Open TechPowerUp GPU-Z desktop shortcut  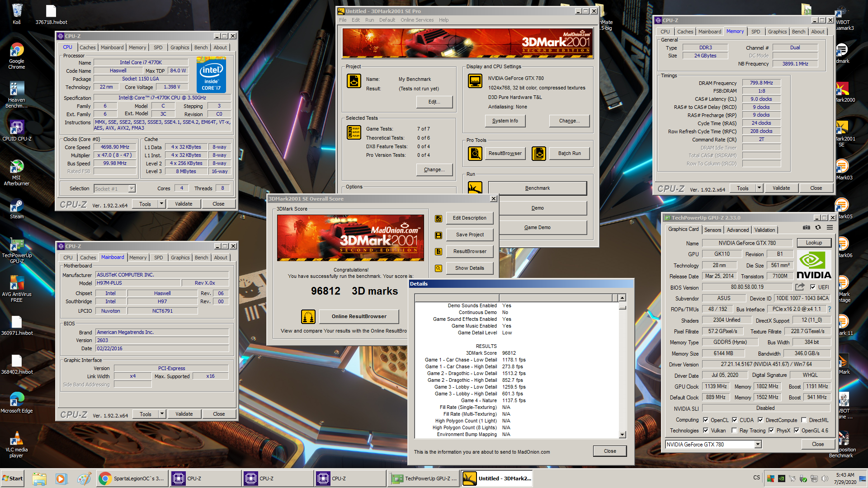17,250
